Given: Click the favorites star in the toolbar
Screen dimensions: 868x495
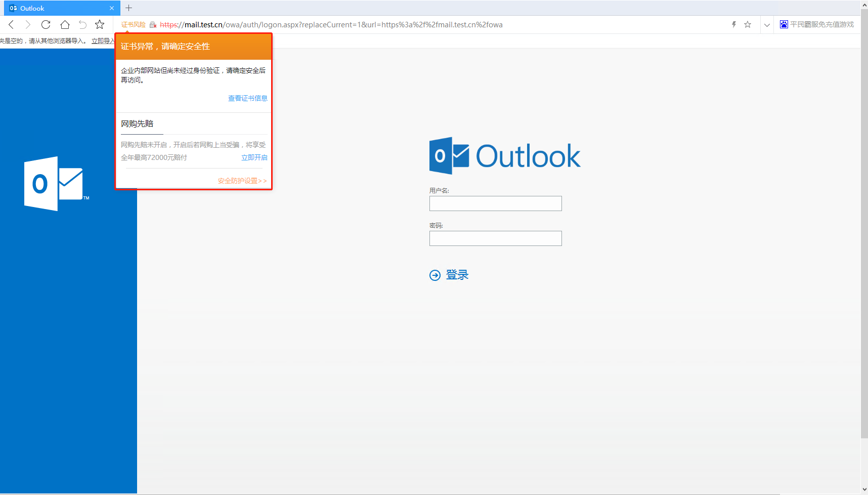Looking at the screenshot, I should tap(100, 24).
